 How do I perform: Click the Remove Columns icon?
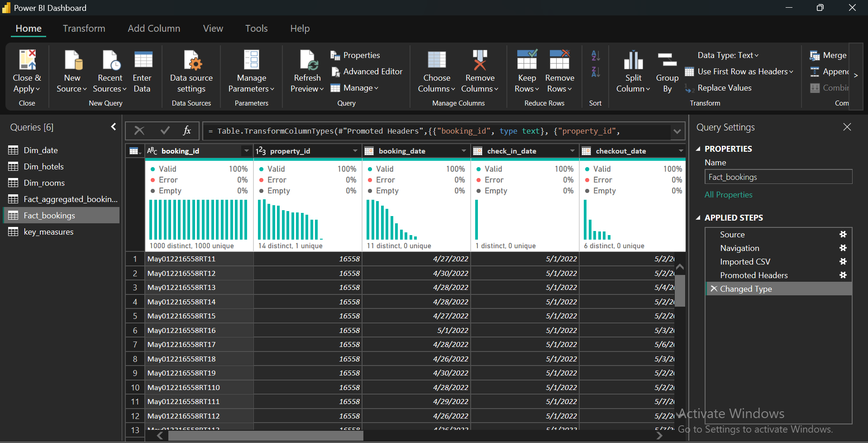tap(480, 60)
